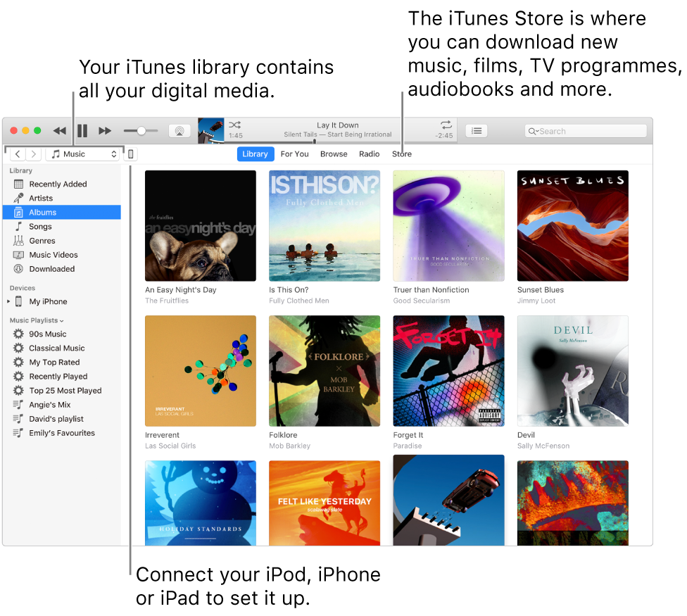Image resolution: width=687 pixels, height=616 pixels.
Task: Collapse the Music Playlists section chevron
Action: point(61,321)
